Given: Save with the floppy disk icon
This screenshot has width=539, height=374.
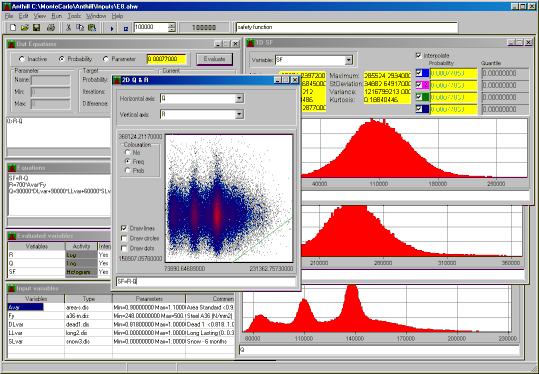Looking at the screenshot, I should tap(36, 28).
